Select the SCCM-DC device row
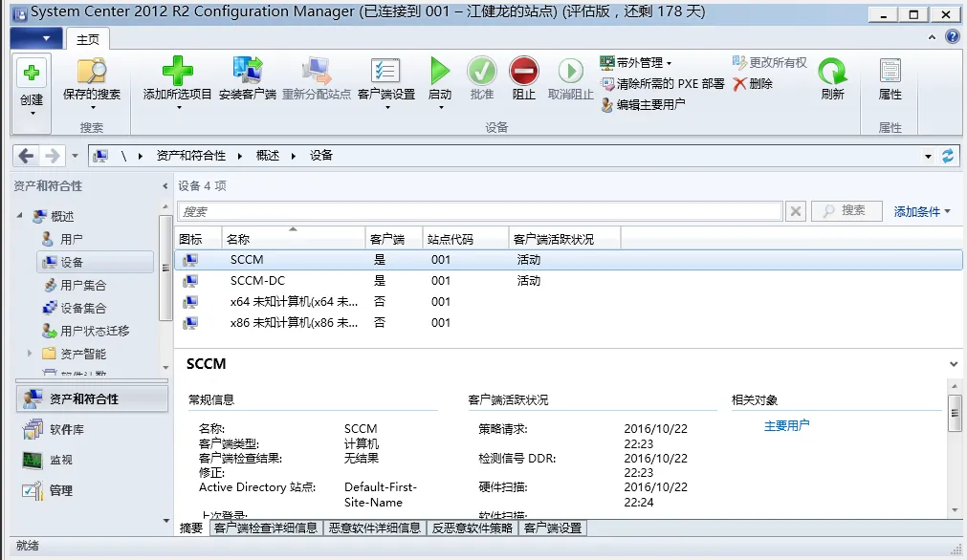967x560 pixels. pyautogui.click(x=567, y=281)
